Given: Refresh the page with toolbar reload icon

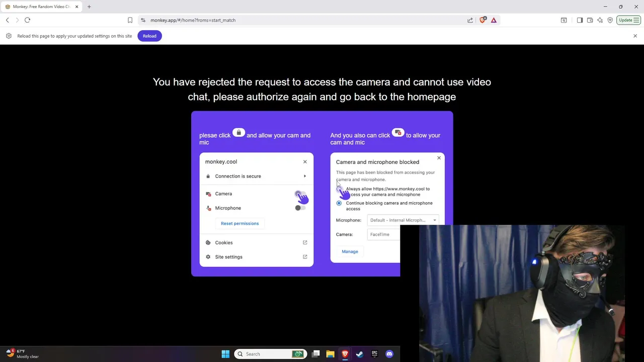Looking at the screenshot, I should tap(27, 20).
